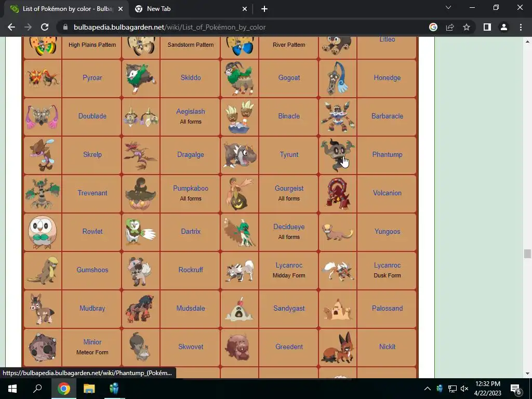Open the Pyroar link
532x399 pixels.
[92, 78]
